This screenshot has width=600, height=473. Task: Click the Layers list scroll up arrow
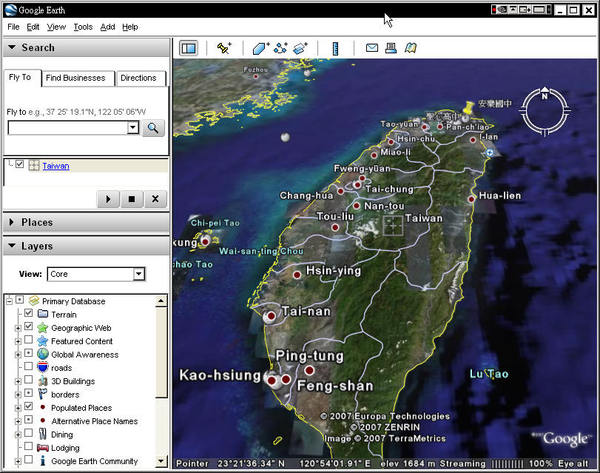[x=161, y=301]
